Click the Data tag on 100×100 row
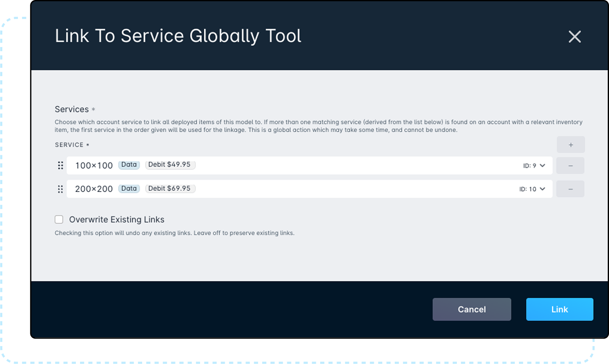The image size is (609, 364). point(129,165)
